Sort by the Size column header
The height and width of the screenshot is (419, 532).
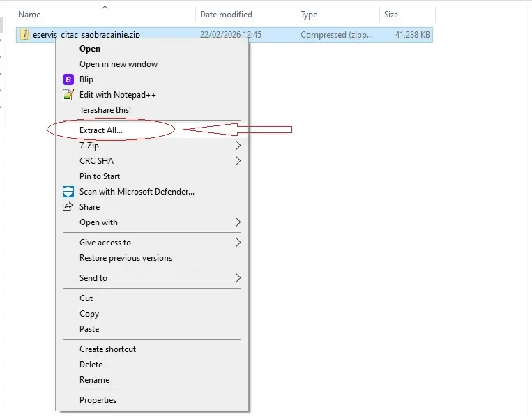(391, 15)
